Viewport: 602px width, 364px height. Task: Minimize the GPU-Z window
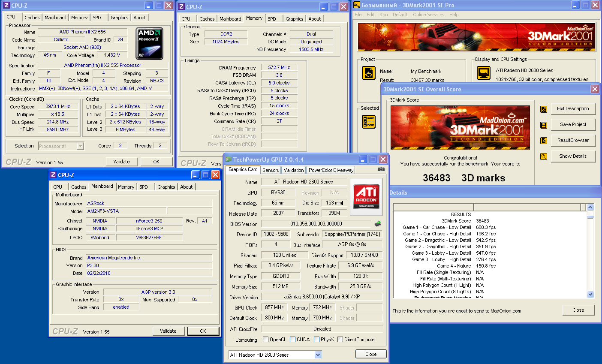[x=363, y=159]
